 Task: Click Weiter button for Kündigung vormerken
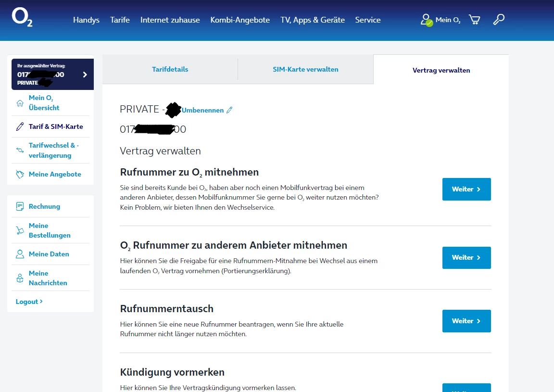point(466,388)
